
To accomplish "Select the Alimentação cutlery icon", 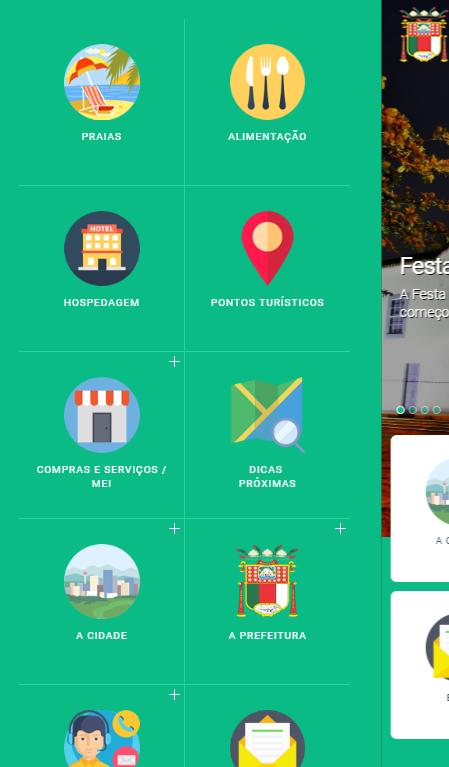I will pos(268,82).
